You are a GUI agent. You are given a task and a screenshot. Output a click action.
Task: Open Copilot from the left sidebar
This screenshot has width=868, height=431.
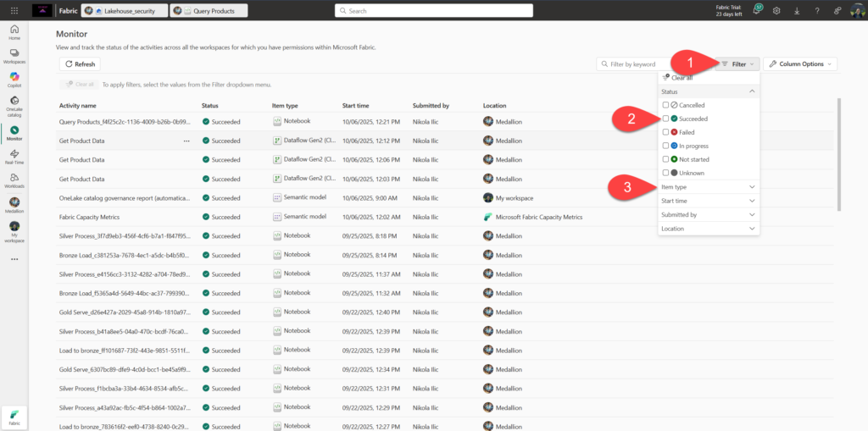[14, 78]
